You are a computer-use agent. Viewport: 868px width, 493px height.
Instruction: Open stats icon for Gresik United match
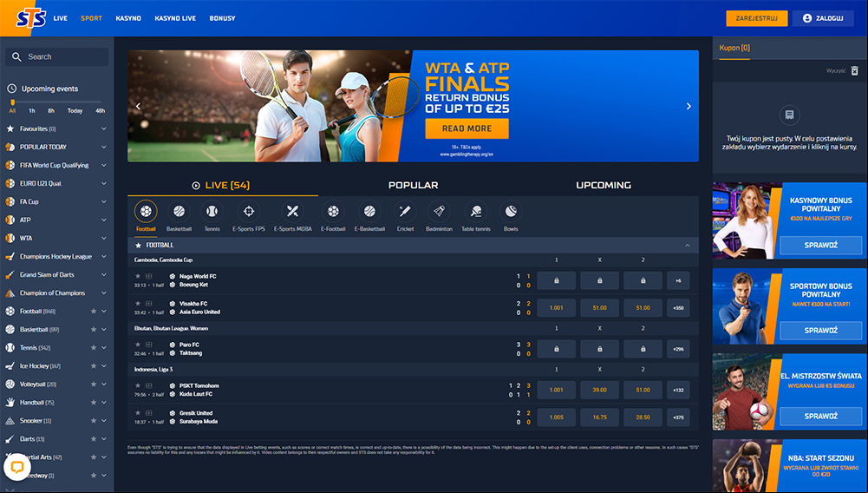click(x=149, y=412)
